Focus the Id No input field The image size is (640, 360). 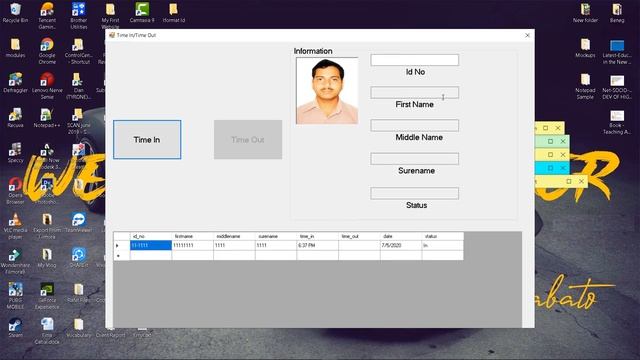[414, 60]
